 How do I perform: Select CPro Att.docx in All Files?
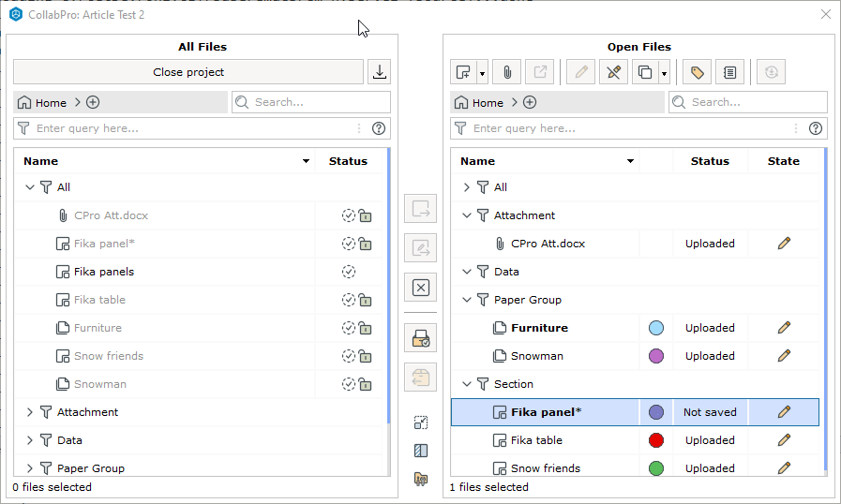(111, 215)
